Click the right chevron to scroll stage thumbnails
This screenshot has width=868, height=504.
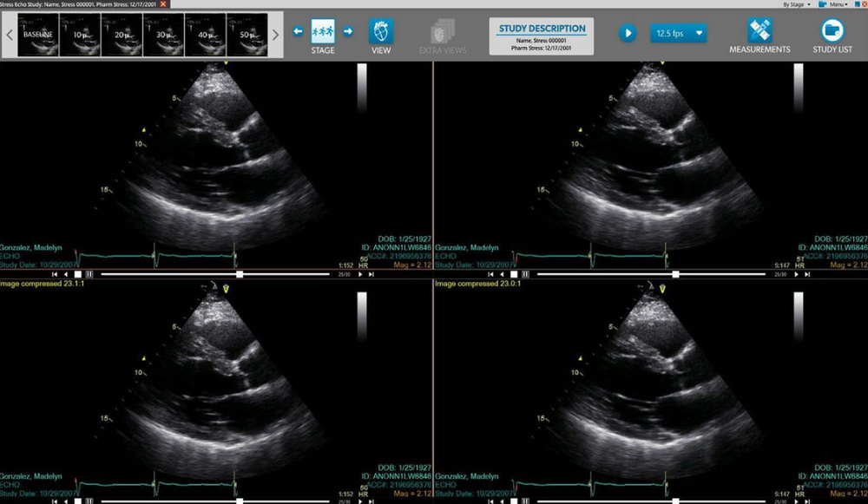point(276,34)
